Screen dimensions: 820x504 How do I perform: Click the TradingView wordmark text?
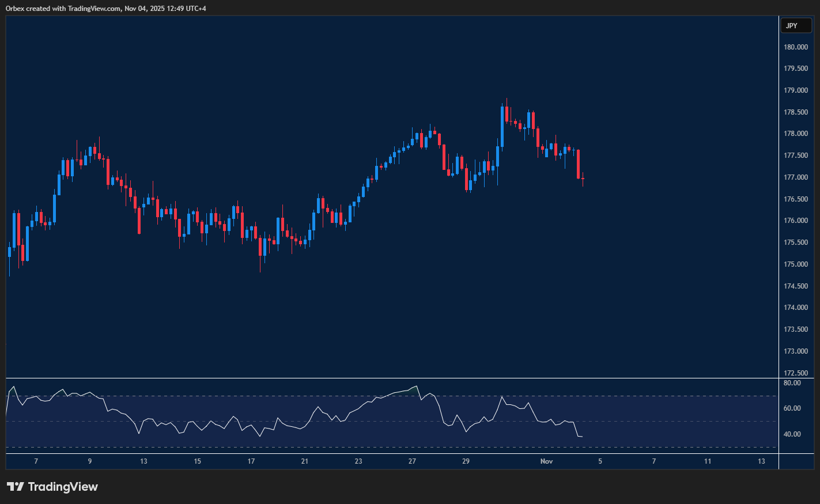coord(63,487)
